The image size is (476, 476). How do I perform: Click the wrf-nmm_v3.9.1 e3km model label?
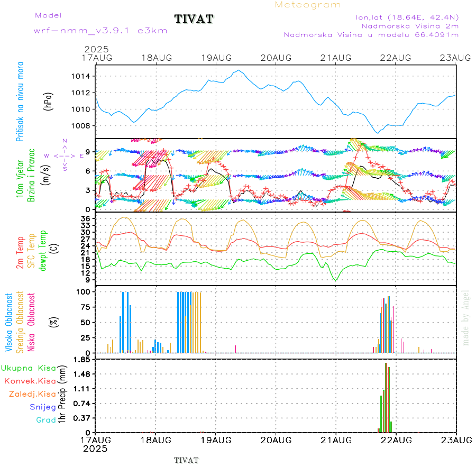[100, 31]
